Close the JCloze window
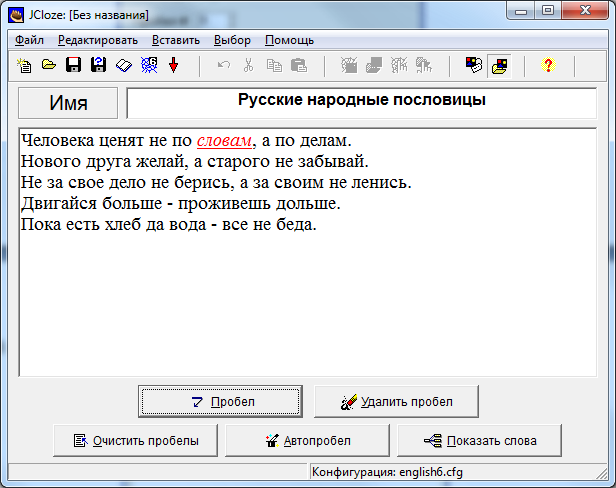The width and height of the screenshot is (616, 488). (x=585, y=11)
